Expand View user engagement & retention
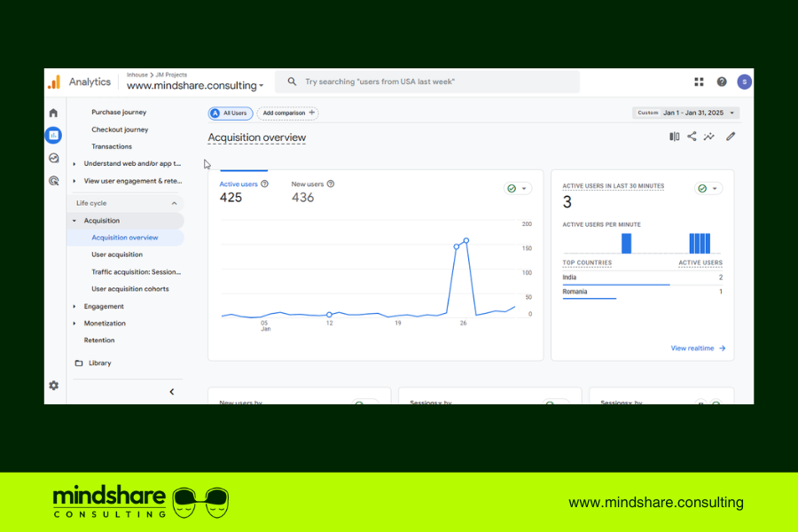The image size is (798, 532). 74,181
